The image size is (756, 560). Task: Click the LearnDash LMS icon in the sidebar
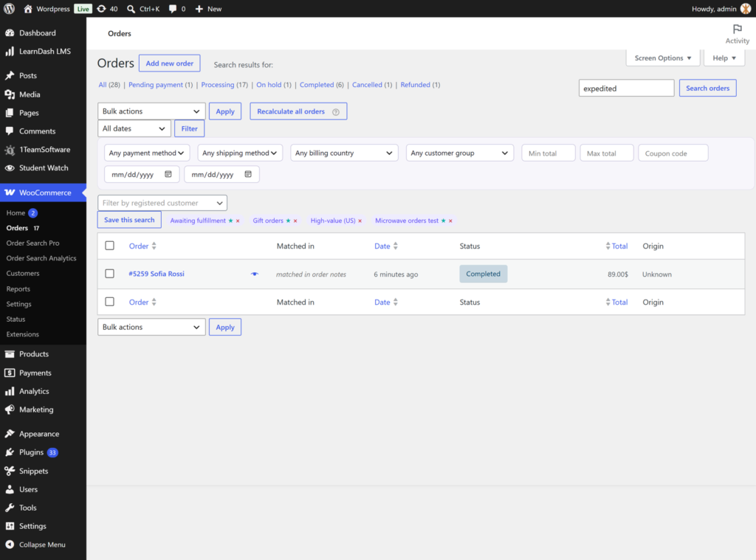(10, 51)
